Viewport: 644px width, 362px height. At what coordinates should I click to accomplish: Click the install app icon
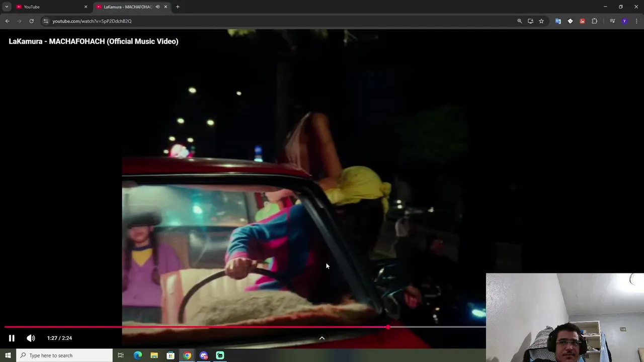[530, 21]
